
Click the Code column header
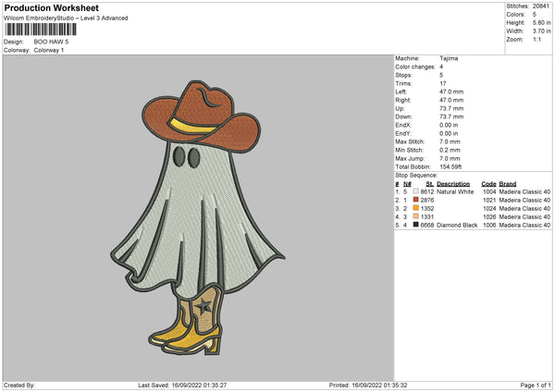click(x=488, y=183)
